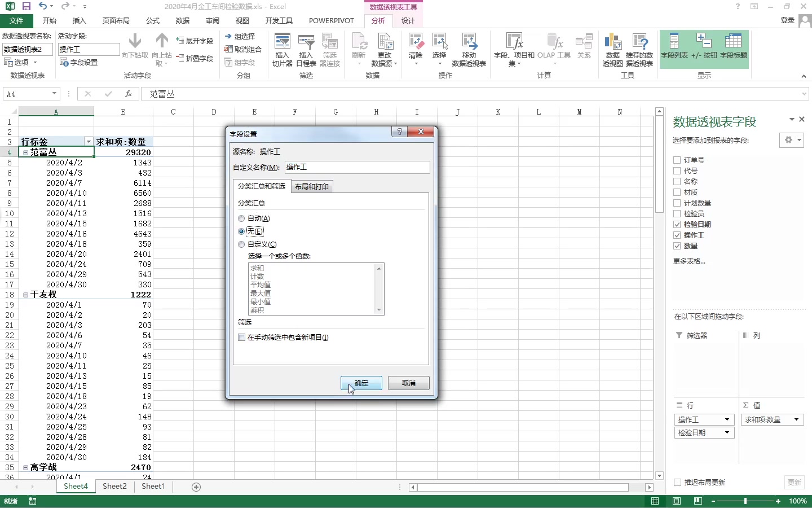The image size is (812, 508).
Task: Check 在手动筛选中包含新项目 checkbox
Action: (241, 338)
